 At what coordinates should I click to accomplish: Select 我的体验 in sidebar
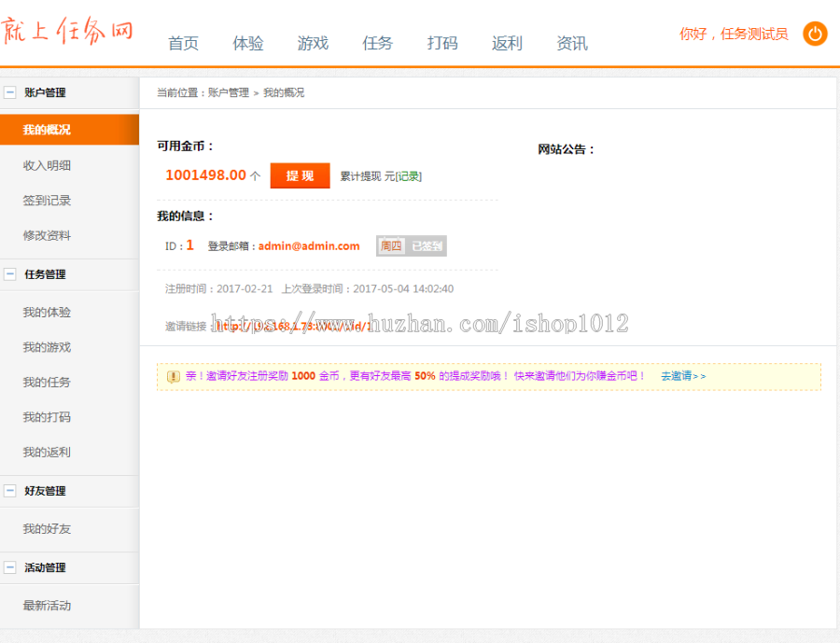(x=47, y=313)
